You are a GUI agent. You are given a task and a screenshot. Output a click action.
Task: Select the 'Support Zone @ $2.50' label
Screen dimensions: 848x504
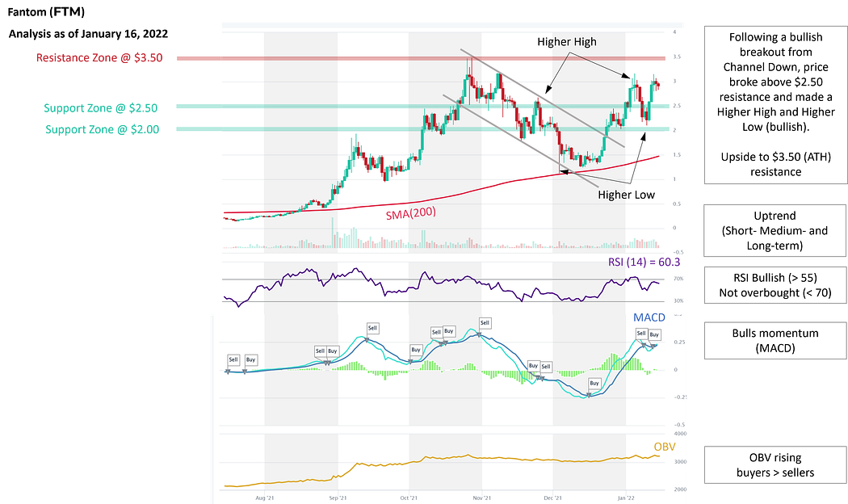pos(101,108)
